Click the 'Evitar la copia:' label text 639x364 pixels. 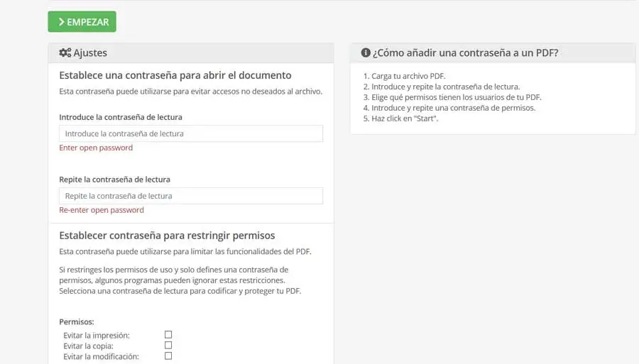pyautogui.click(x=89, y=346)
